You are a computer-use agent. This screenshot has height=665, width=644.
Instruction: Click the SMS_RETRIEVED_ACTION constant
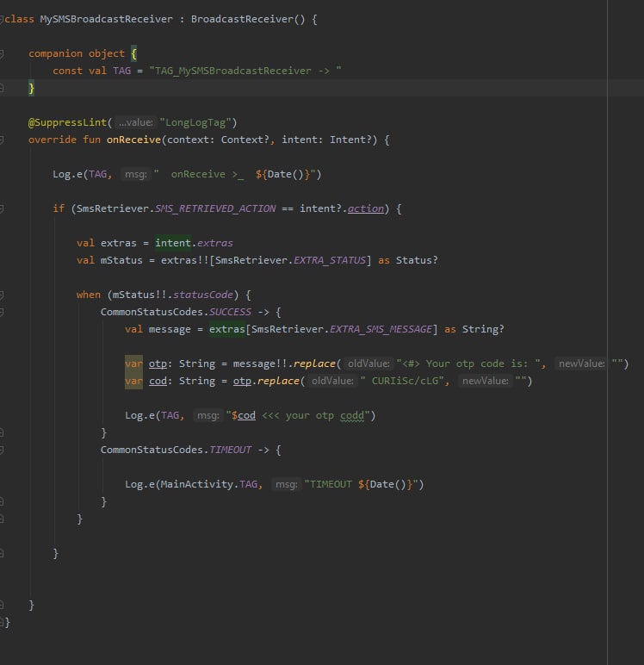coord(215,208)
